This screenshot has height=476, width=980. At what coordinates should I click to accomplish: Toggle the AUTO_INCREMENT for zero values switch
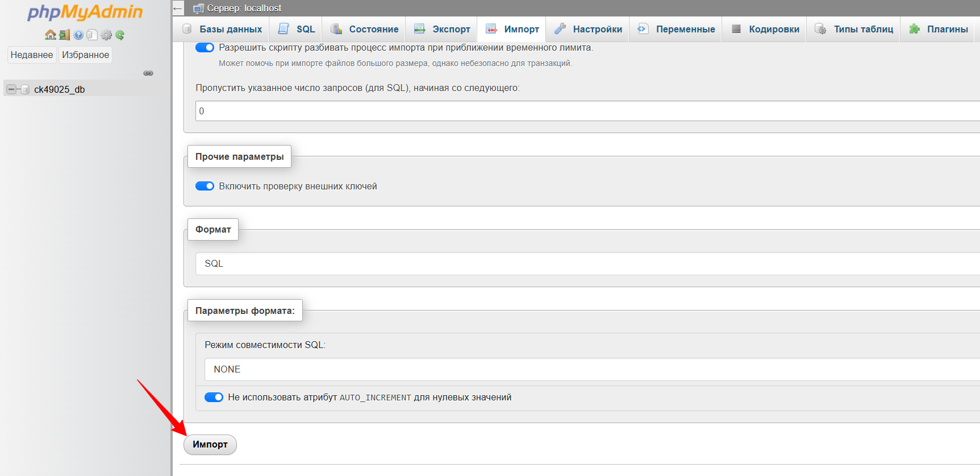[214, 397]
